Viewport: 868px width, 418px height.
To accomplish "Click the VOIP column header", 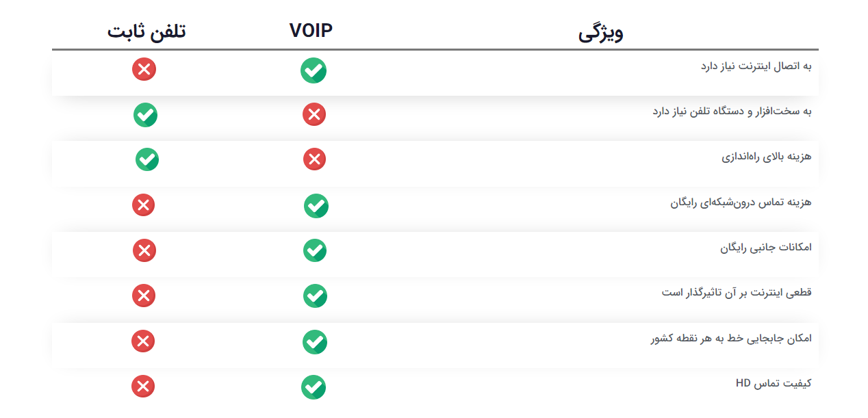I will (x=311, y=31).
